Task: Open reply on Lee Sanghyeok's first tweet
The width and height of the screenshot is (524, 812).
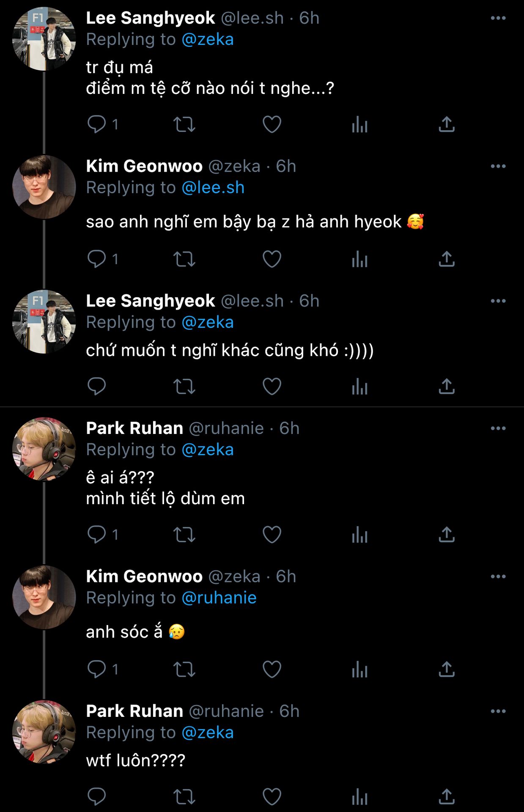Action: click(96, 124)
